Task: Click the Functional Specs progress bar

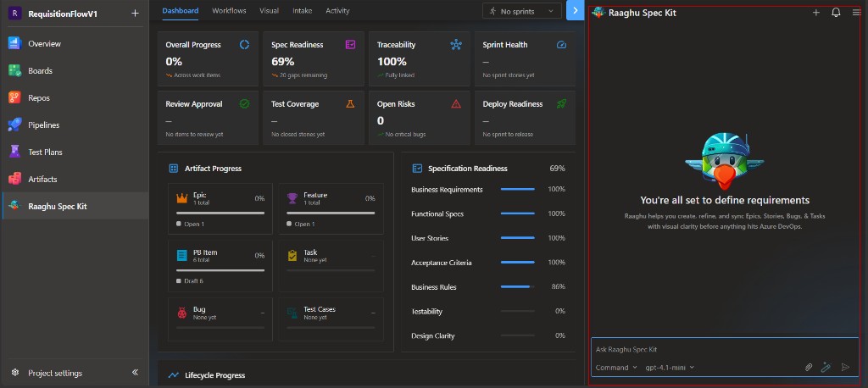Action: pyautogui.click(x=518, y=213)
